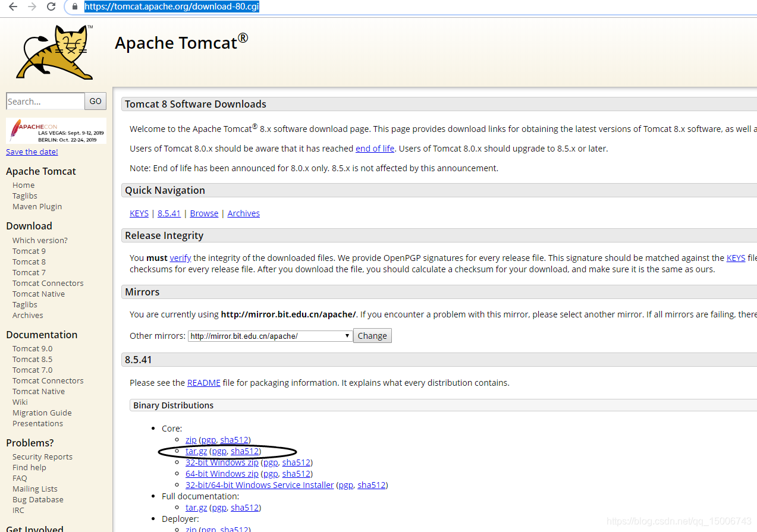Click the GO search button
757x532 pixels.
[x=96, y=101]
